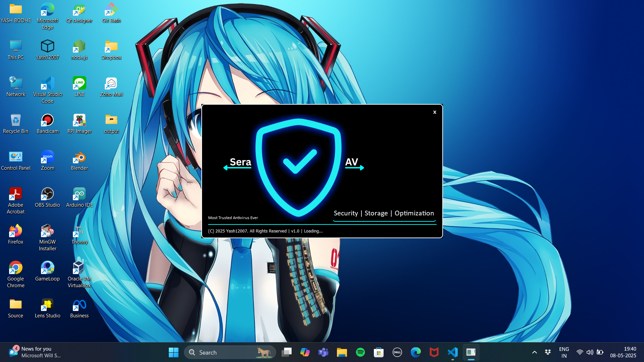The width and height of the screenshot is (644, 362).
Task: Select the Firefox desktop shortcut
Action: point(15,235)
